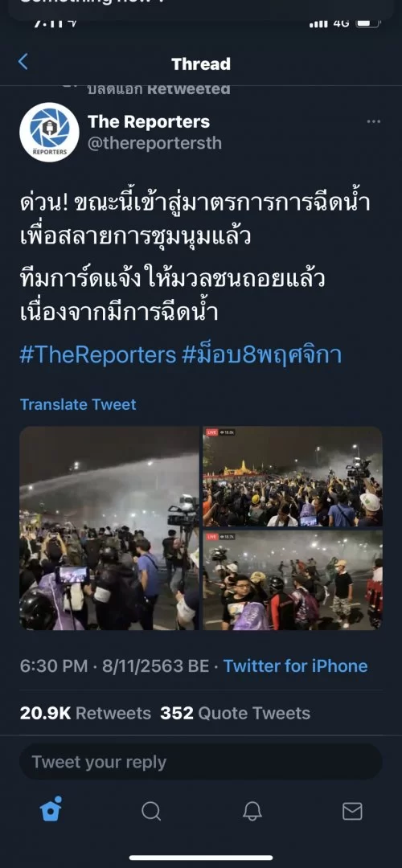
Task: Open the Messages envelope tab
Action: click(x=352, y=812)
